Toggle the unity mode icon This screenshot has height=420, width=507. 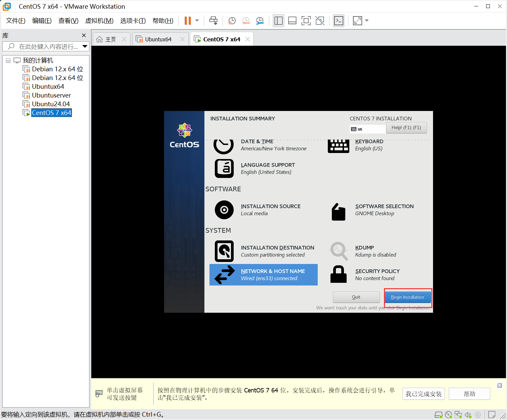coord(320,21)
